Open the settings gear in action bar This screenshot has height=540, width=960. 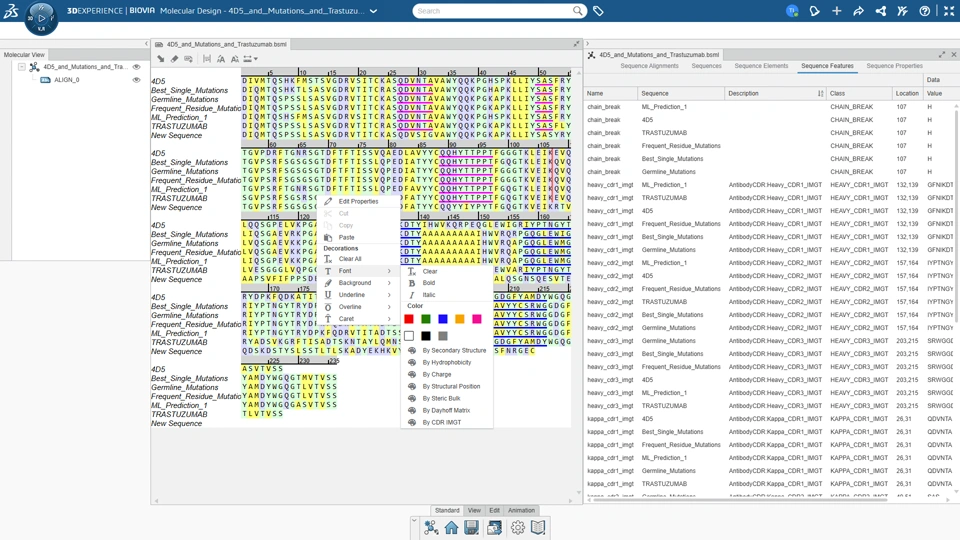click(517, 527)
